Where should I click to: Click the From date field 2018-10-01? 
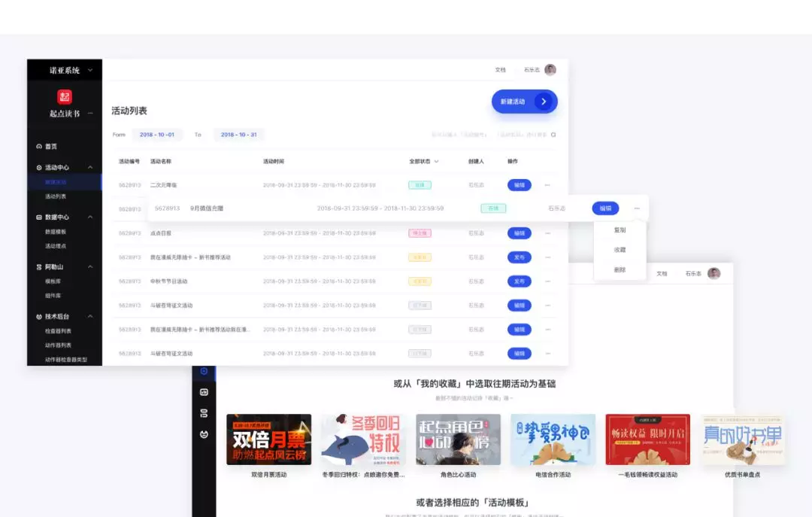pyautogui.click(x=157, y=135)
